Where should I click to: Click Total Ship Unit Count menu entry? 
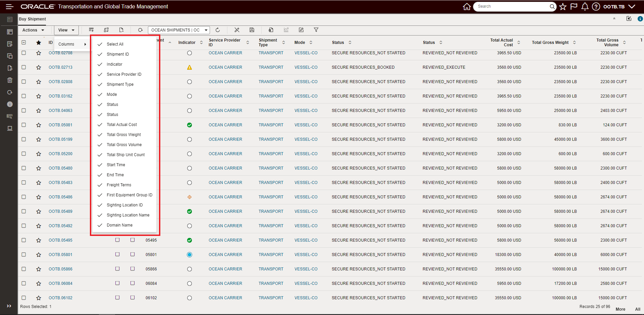pos(125,155)
